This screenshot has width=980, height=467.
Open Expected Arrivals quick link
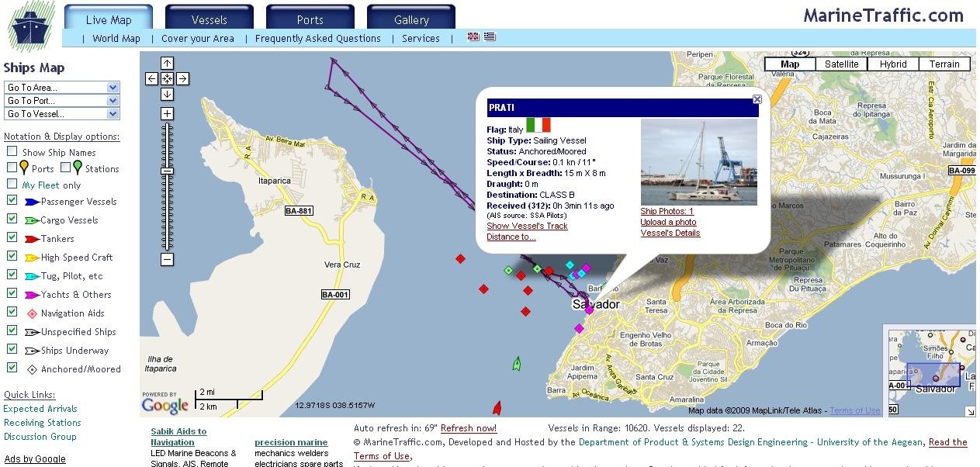pos(40,409)
